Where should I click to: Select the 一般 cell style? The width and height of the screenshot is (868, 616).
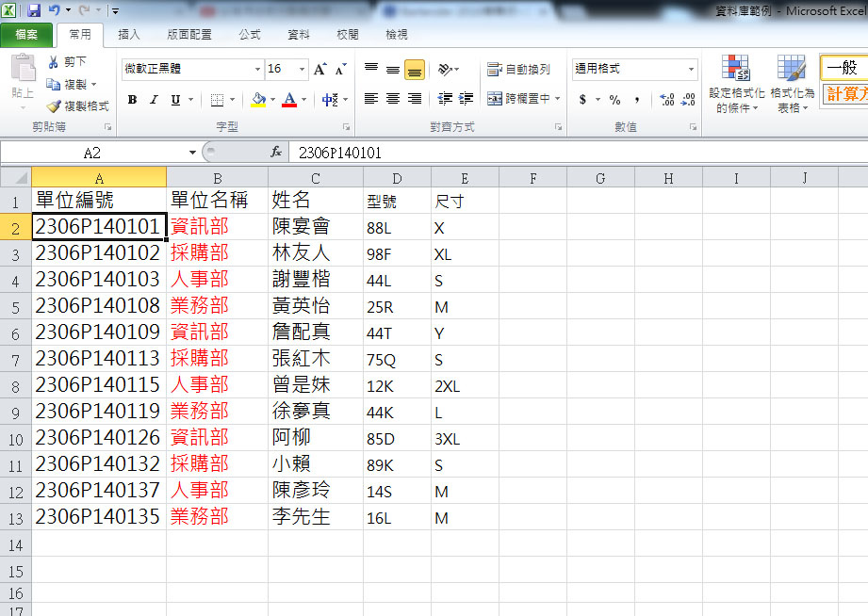pyautogui.click(x=843, y=68)
